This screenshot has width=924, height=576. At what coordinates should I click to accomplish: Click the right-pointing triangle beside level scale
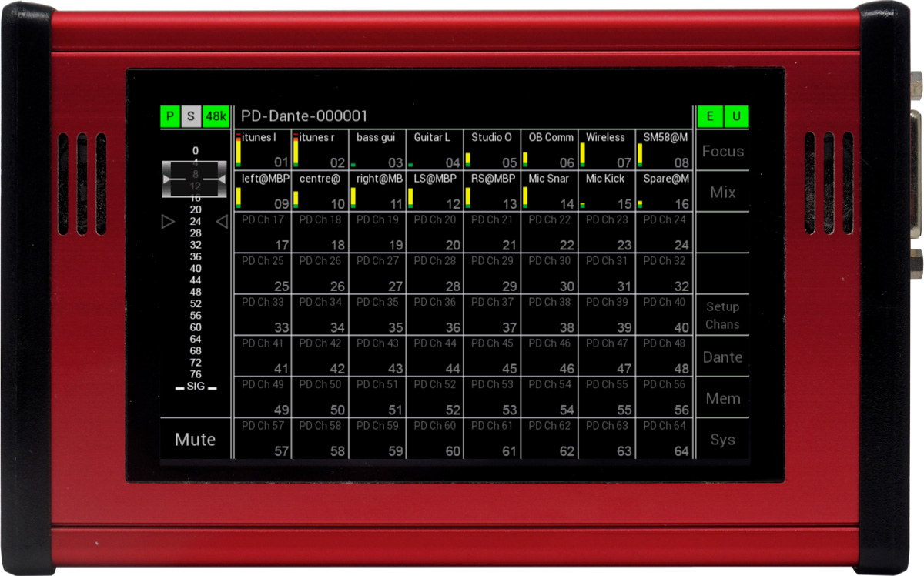(x=169, y=222)
